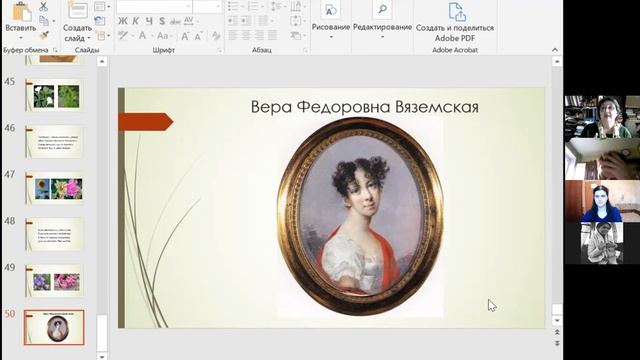Open the Абзац dialog launcher

click(305, 50)
